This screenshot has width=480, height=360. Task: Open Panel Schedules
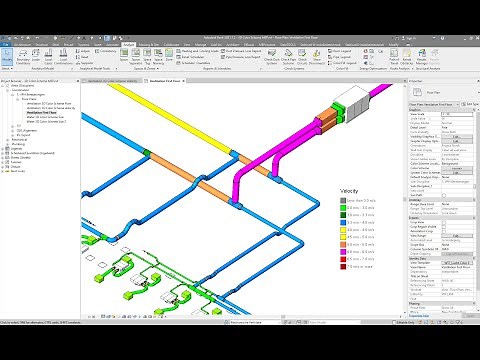click(190, 57)
